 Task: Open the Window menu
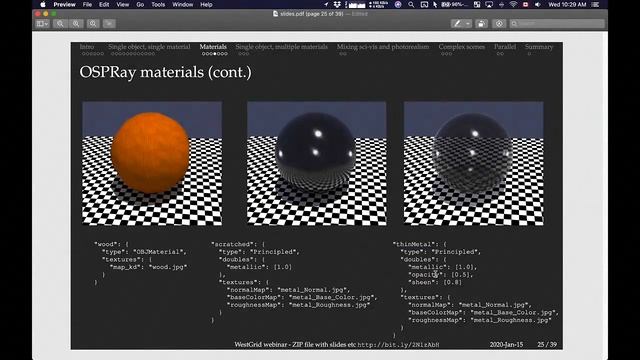click(x=182, y=4)
